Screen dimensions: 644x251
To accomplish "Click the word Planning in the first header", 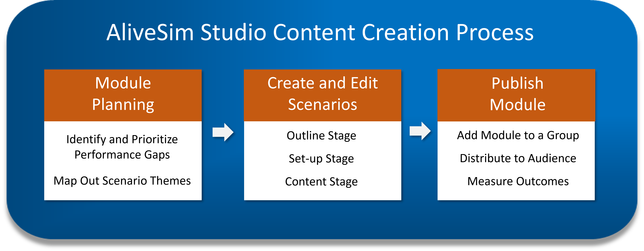I will tap(123, 105).
